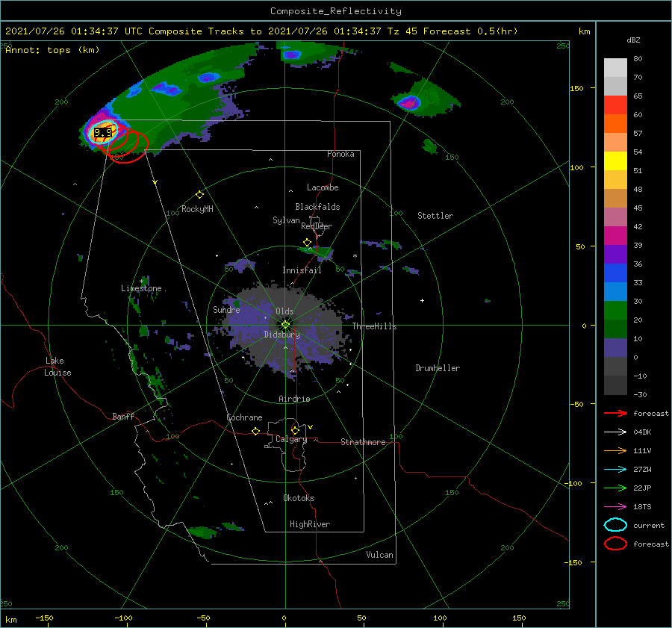This screenshot has width=672, height=628.
Task: Click the yellow diamond marker above Calgary
Action: pyautogui.click(x=295, y=430)
